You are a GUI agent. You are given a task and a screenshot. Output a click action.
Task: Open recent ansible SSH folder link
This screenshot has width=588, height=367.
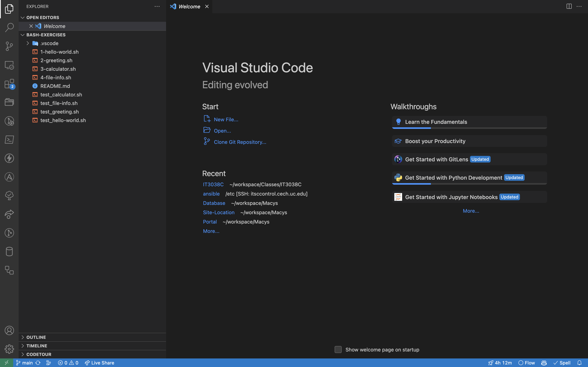(211, 194)
